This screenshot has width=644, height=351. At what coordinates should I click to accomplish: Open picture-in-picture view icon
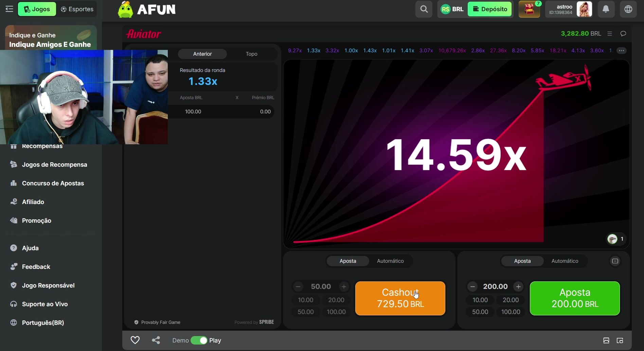pyautogui.click(x=620, y=340)
